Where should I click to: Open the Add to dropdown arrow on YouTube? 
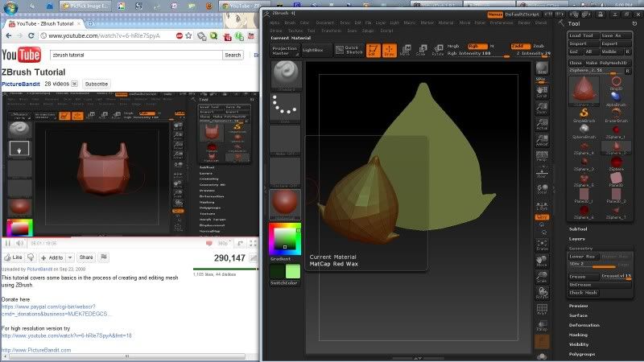(70, 257)
